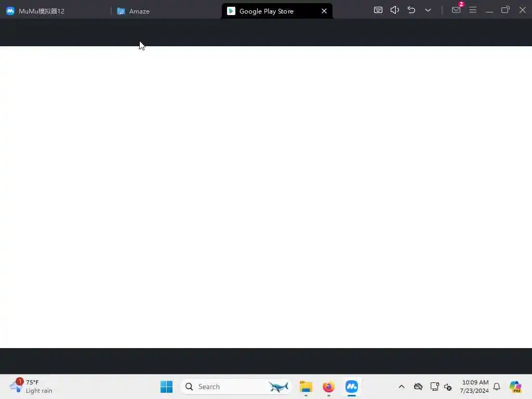Open the notification bell icon
The width and height of the screenshot is (532, 399).
pyautogui.click(x=497, y=387)
